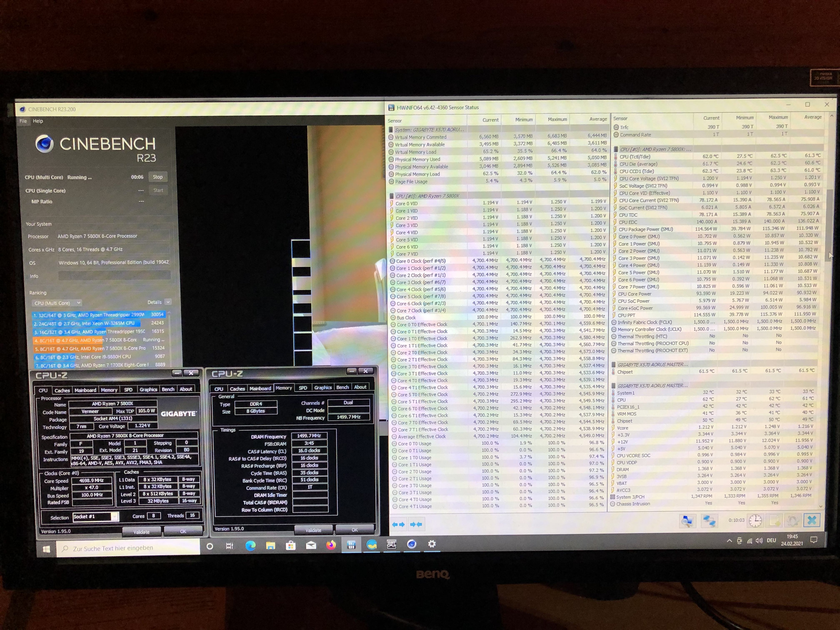
Task: Select ranking row '32C/64T @ 3 GHz, AMD Ryzen Threadripper 2990W'
Action: [99, 315]
